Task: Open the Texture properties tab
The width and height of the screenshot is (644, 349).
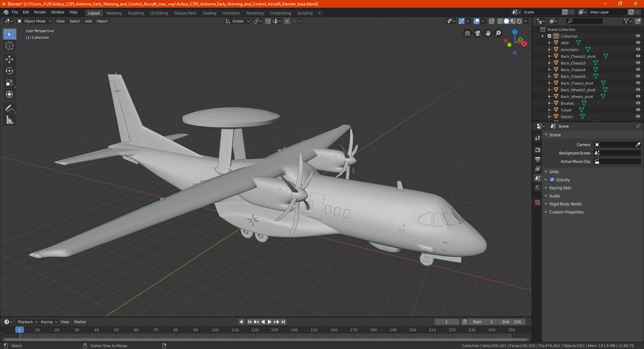Action: [x=538, y=202]
